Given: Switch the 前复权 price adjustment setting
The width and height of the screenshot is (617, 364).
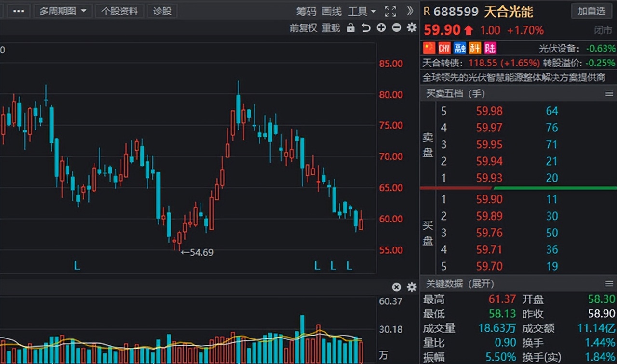Looking at the screenshot, I should click(x=303, y=28).
